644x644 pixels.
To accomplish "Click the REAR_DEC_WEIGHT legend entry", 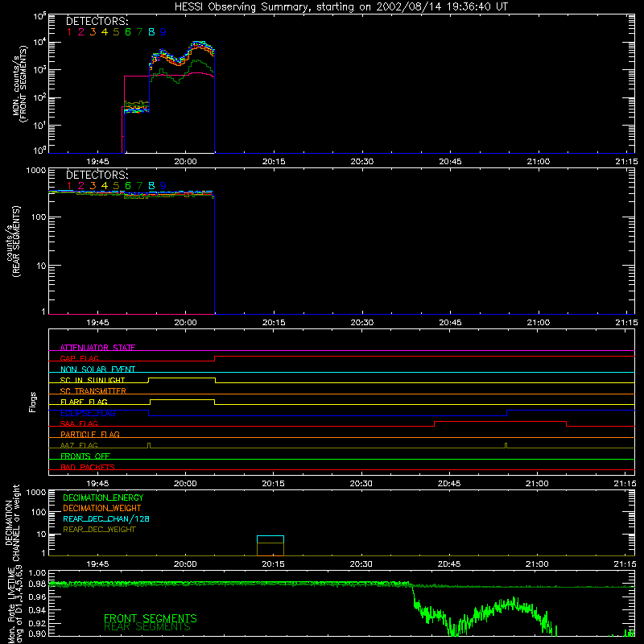I will (x=99, y=530).
